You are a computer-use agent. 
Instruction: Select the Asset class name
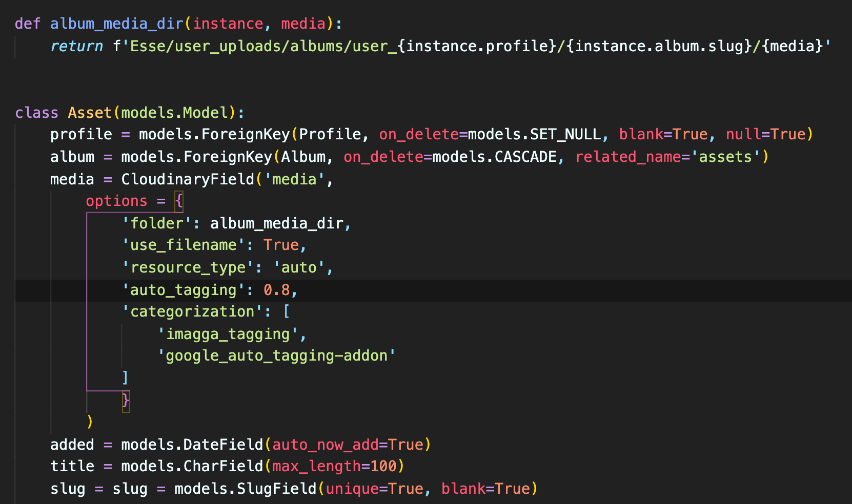click(x=90, y=112)
